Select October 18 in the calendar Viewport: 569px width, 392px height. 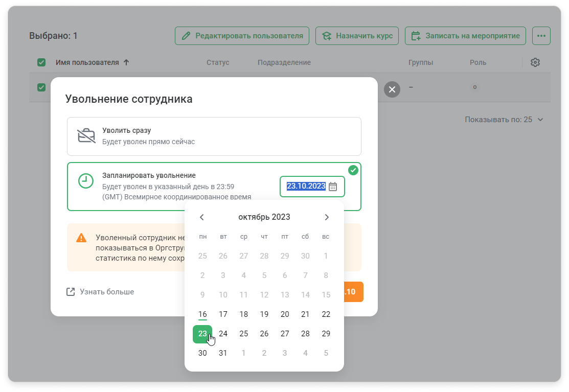[244, 314]
